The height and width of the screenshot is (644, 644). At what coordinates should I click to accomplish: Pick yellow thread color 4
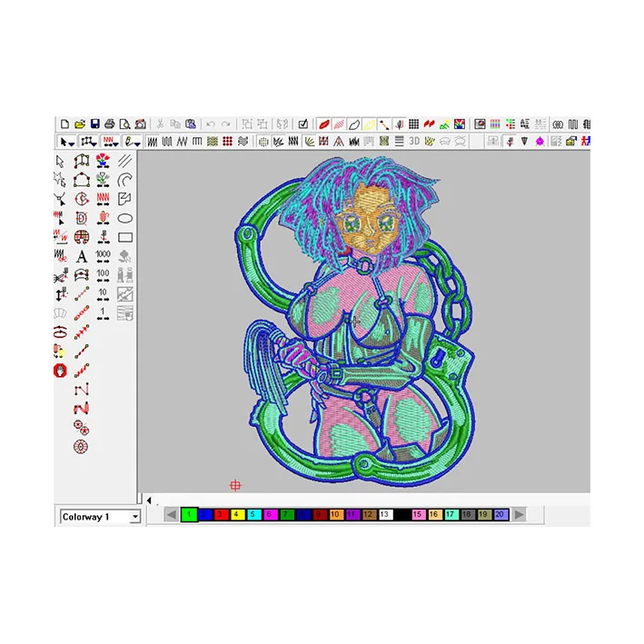point(237,514)
